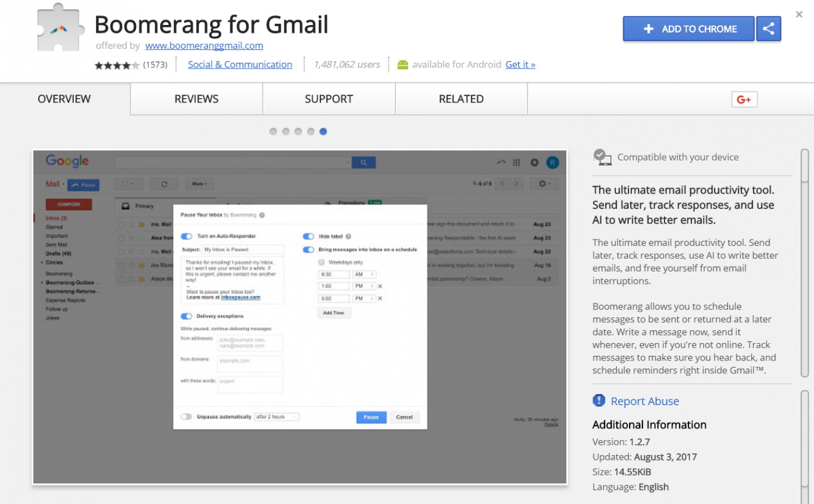Select the first carousel dot

click(x=273, y=131)
